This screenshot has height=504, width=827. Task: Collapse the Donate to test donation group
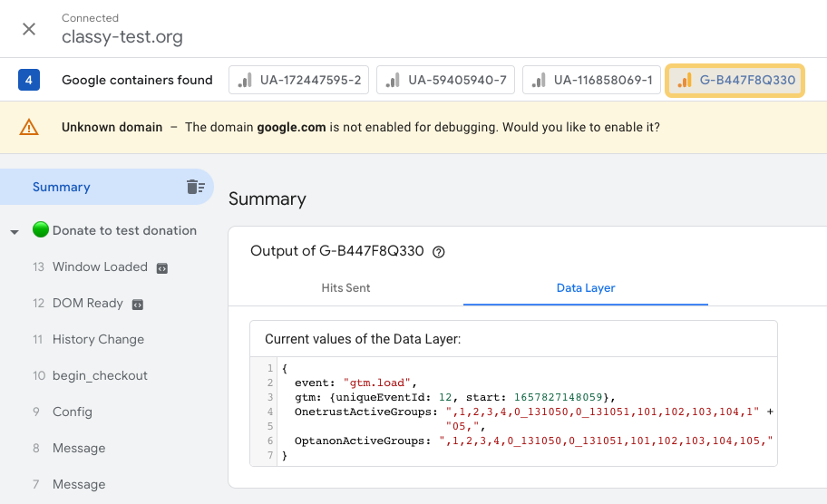point(15,231)
